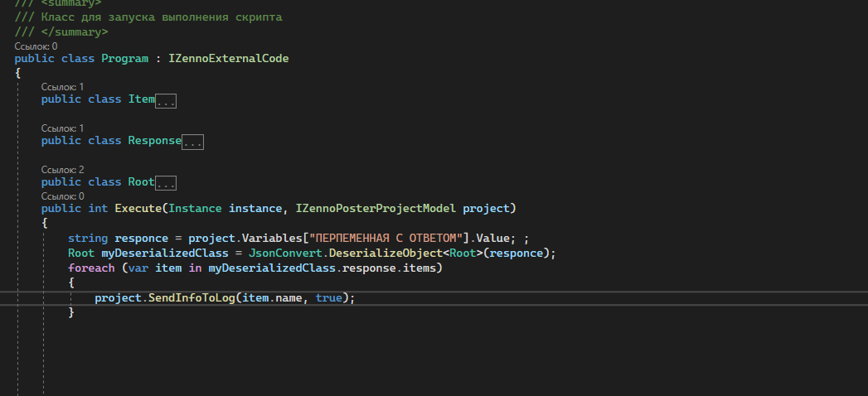Click the Program class name
Viewport: 868px width, 396px height.
click(x=124, y=59)
